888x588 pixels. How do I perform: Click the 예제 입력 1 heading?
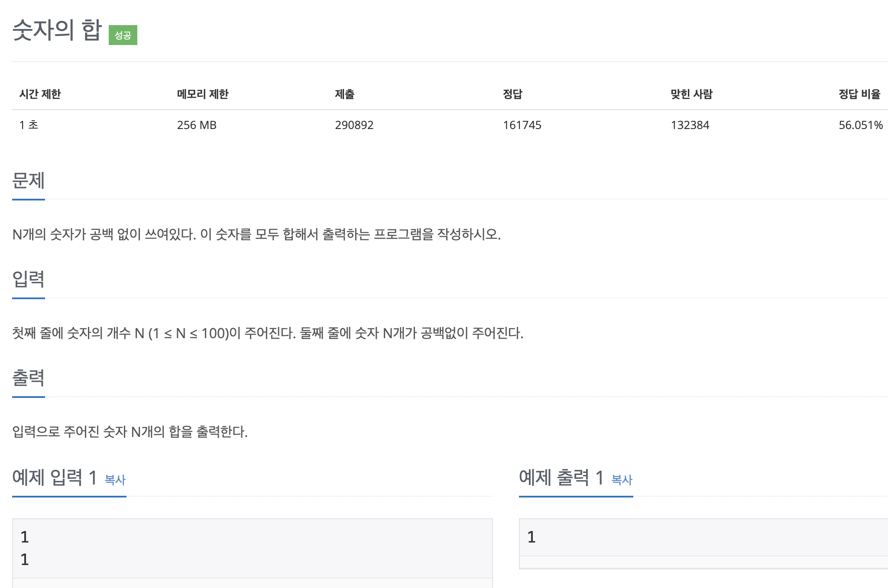click(55, 478)
